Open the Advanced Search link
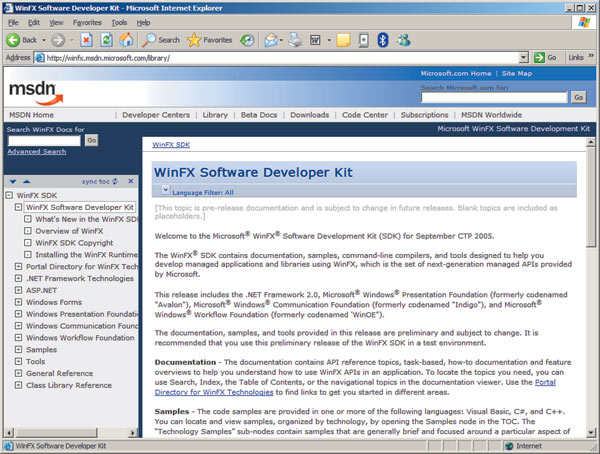This screenshot has width=600, height=454. pyautogui.click(x=37, y=152)
